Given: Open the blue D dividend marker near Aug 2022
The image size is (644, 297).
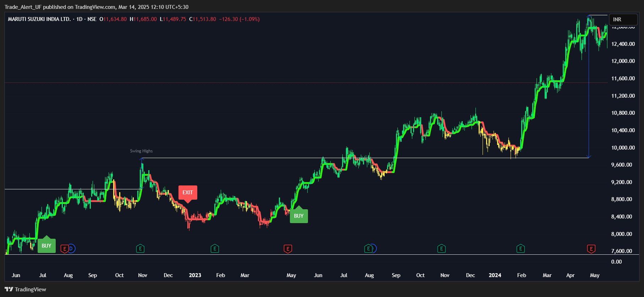Looking at the screenshot, I should 71,249.
